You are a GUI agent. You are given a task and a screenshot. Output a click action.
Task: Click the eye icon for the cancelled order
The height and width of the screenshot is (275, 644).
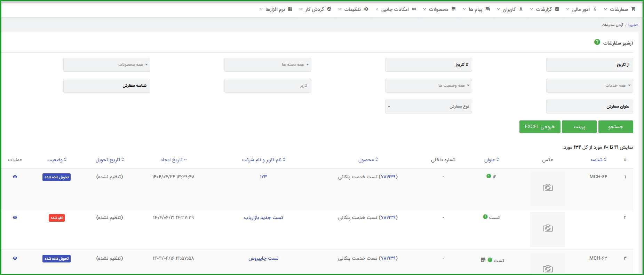click(15, 218)
